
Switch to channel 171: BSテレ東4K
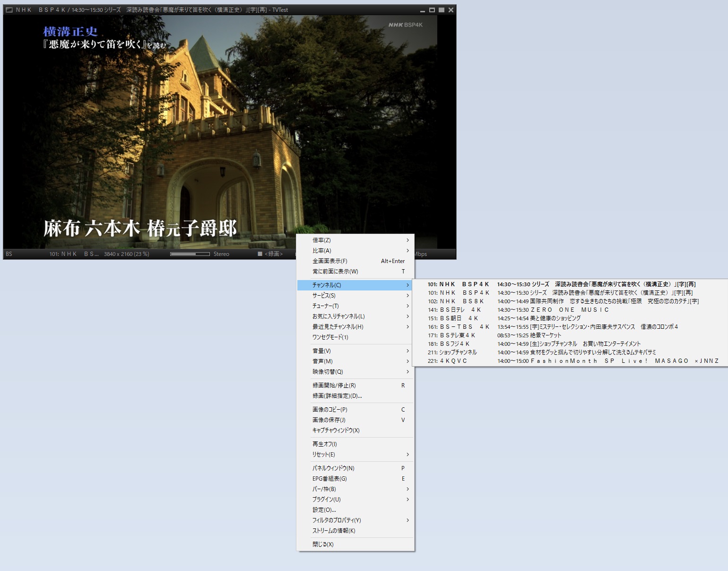pos(570,335)
